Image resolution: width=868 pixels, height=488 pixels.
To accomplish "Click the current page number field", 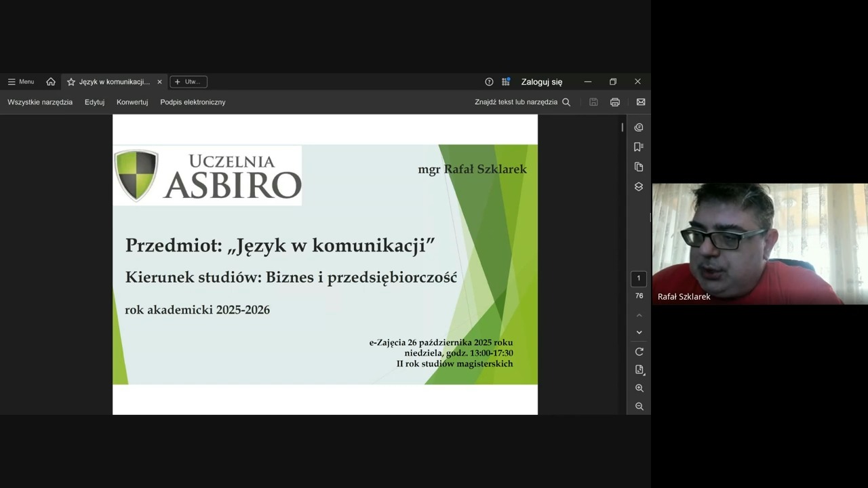I will (639, 279).
